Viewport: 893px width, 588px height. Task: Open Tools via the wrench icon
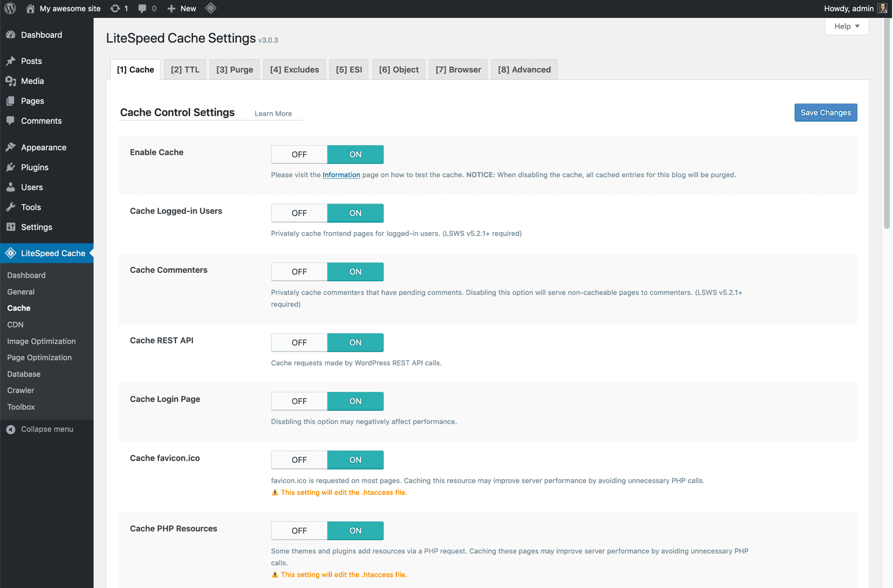point(12,207)
